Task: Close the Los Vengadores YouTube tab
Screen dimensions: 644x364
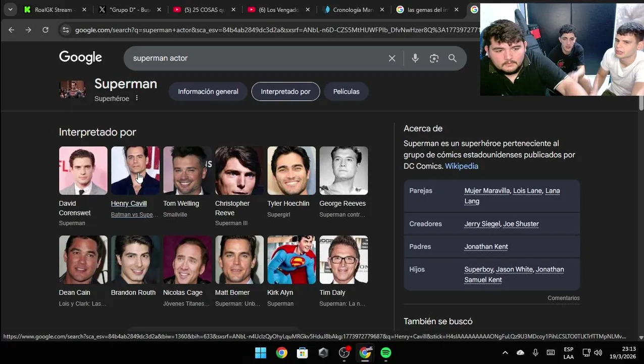Action: point(308,10)
